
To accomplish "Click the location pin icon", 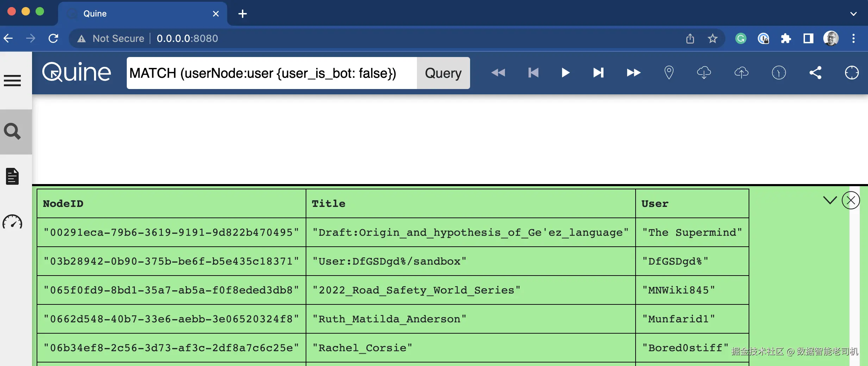I will tap(669, 73).
